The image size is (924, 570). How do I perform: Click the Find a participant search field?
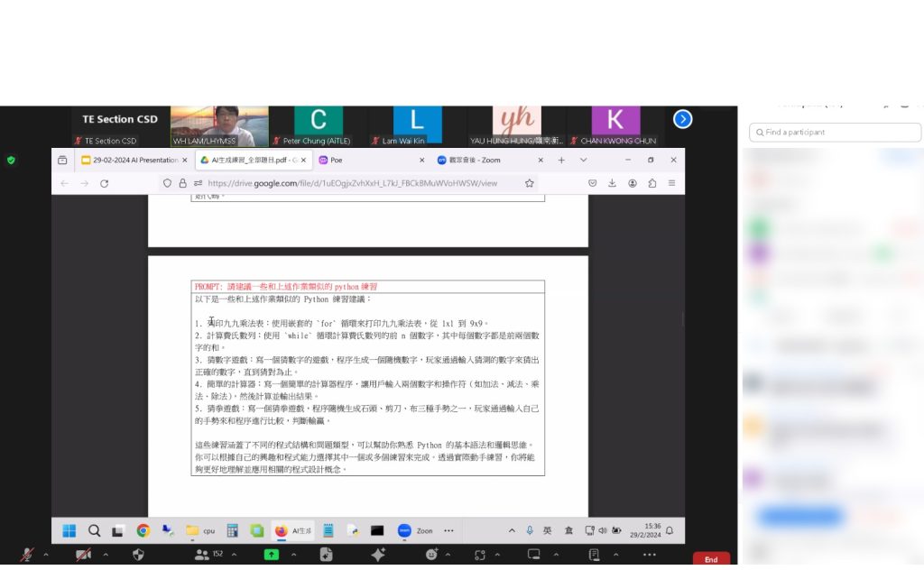tap(835, 133)
